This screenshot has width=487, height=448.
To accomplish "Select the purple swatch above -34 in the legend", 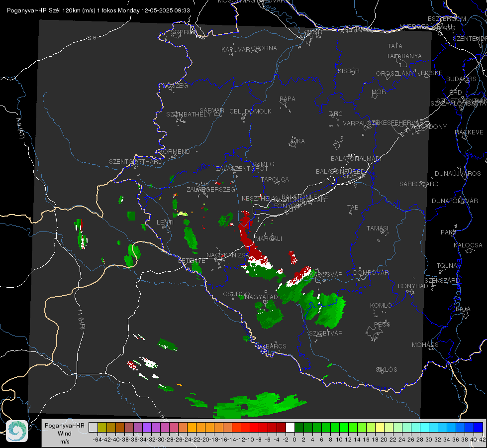I will pyautogui.click(x=147, y=427).
